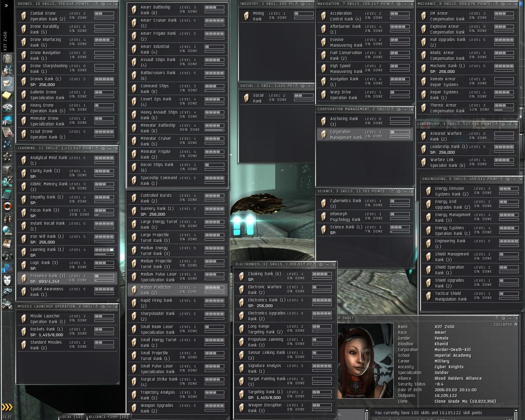Open the calculator sidebar icon
The width and height of the screenshot is (525, 420).
pyautogui.click(x=8, y=194)
